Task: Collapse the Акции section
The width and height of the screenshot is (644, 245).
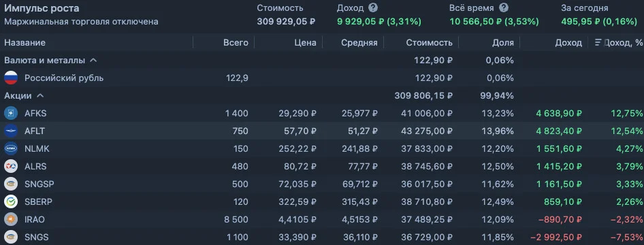Action: tap(40, 96)
